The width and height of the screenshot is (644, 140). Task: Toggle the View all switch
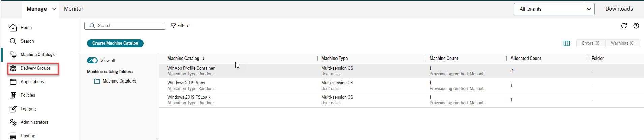(92, 61)
